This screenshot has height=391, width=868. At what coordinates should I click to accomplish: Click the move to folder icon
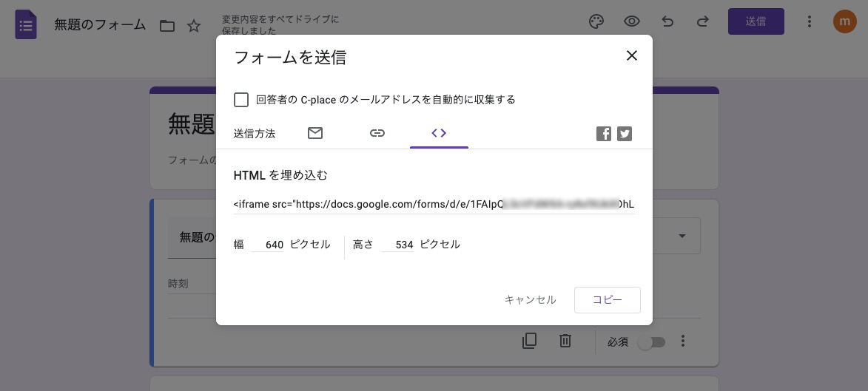pyautogui.click(x=167, y=26)
